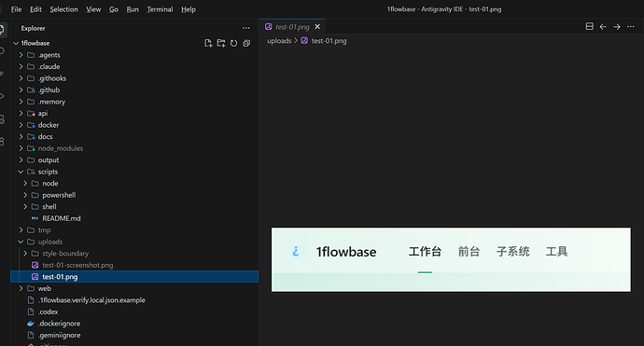This screenshot has height=346, width=644.
Task: Open the Help menu
Action: pos(189,9)
